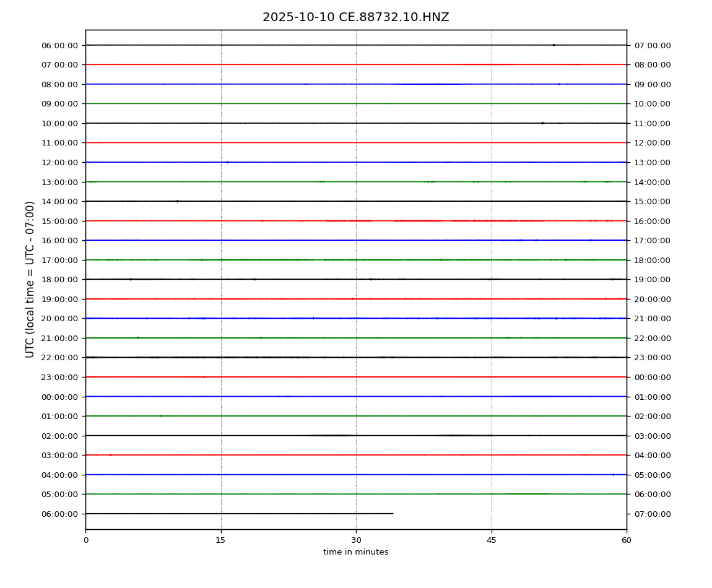Click the 30 minute tick label

pos(356,540)
